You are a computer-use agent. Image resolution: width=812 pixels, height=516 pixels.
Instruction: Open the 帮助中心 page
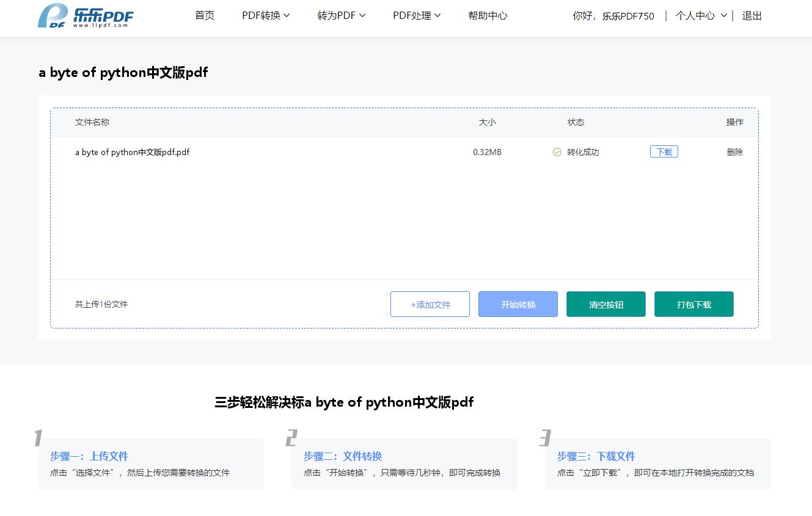coord(488,16)
